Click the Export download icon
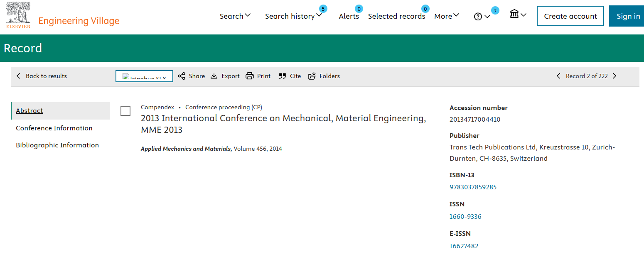 [x=214, y=76]
